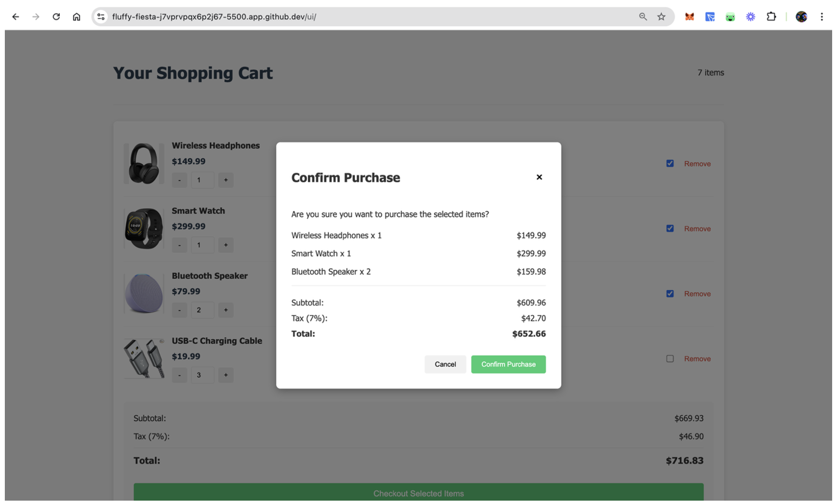Remove Wireless Headphones from cart

pyautogui.click(x=697, y=164)
